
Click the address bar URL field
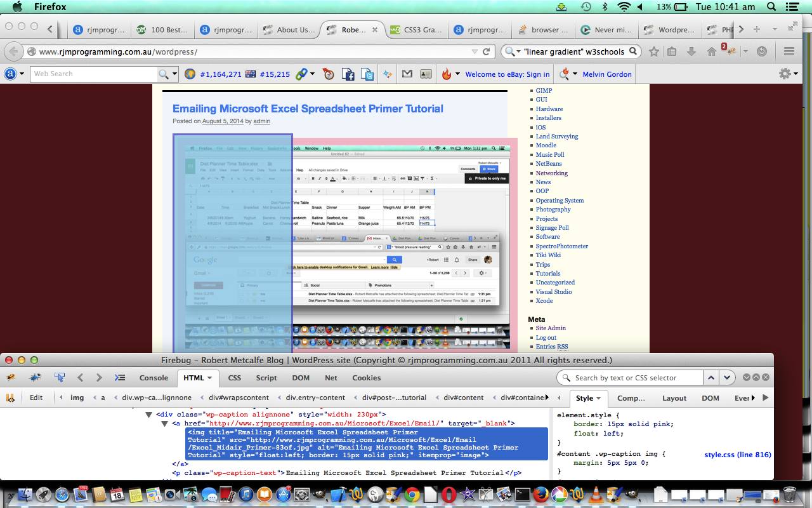coord(254,51)
